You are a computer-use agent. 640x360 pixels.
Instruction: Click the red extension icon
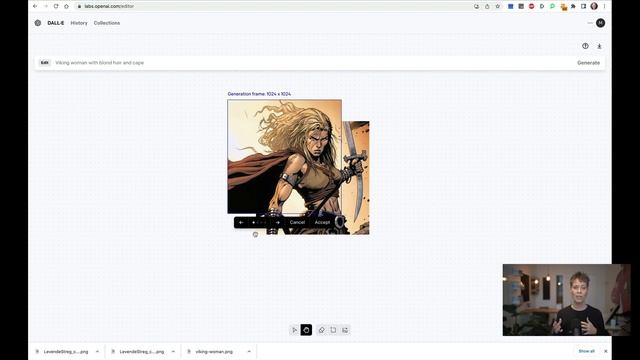click(531, 6)
